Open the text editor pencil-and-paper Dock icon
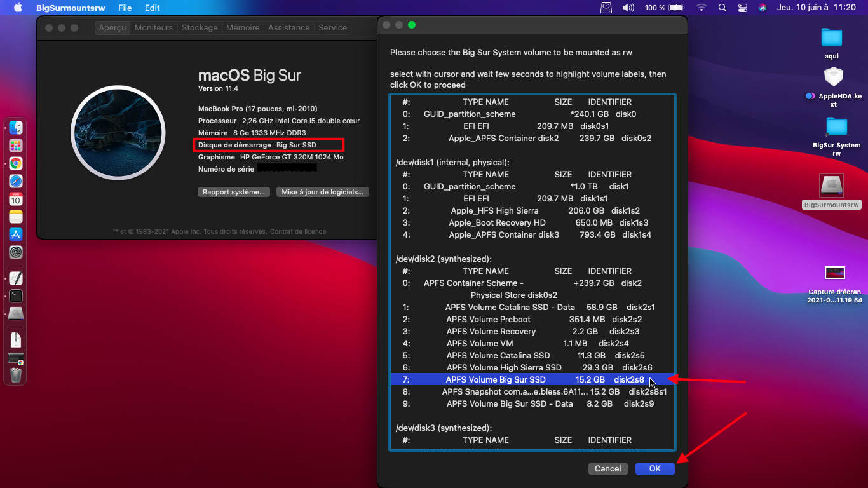 tap(16, 278)
